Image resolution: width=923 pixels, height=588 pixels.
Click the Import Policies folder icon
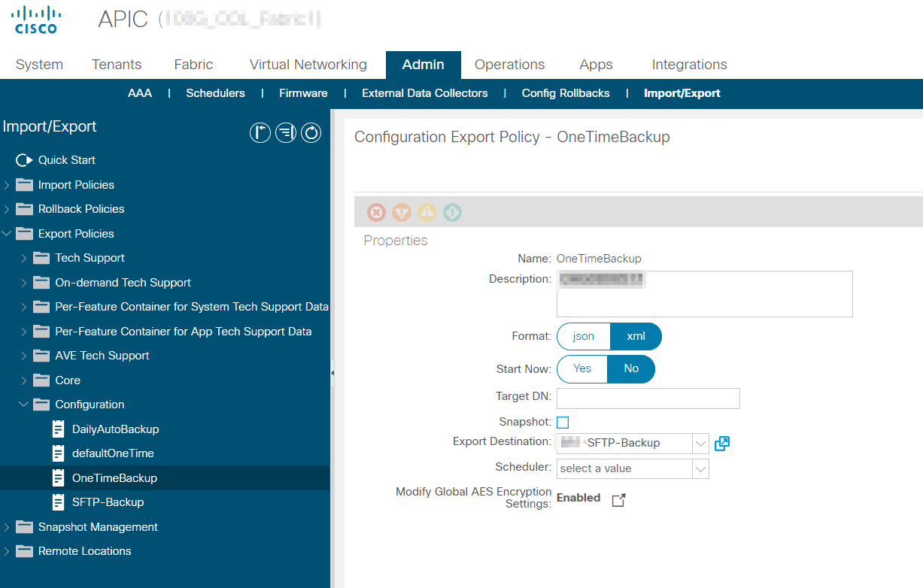point(25,185)
